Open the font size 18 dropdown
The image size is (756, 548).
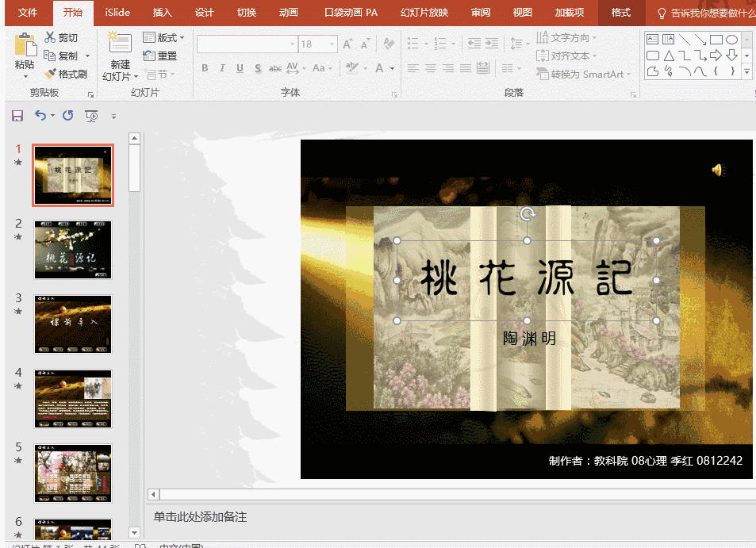(332, 44)
